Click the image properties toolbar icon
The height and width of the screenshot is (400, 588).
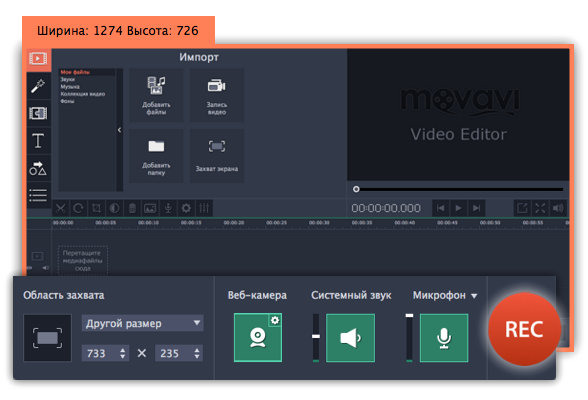150,208
